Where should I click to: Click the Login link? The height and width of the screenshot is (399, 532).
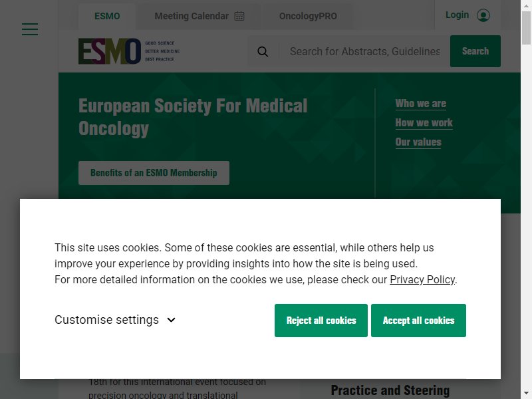[457, 15]
